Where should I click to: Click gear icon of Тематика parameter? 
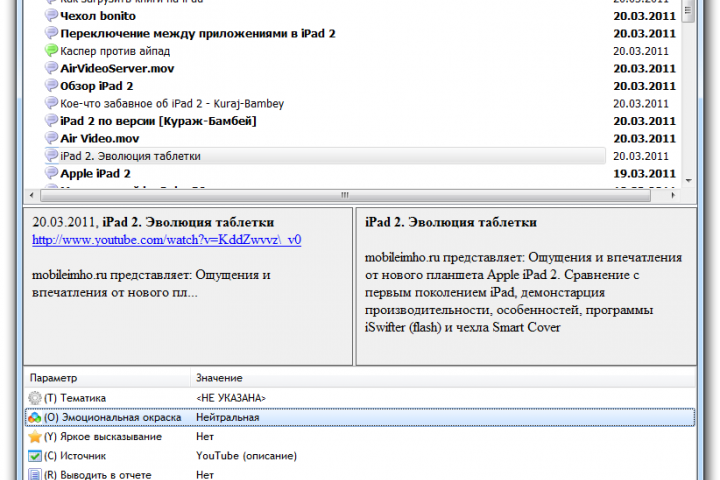pyautogui.click(x=34, y=398)
